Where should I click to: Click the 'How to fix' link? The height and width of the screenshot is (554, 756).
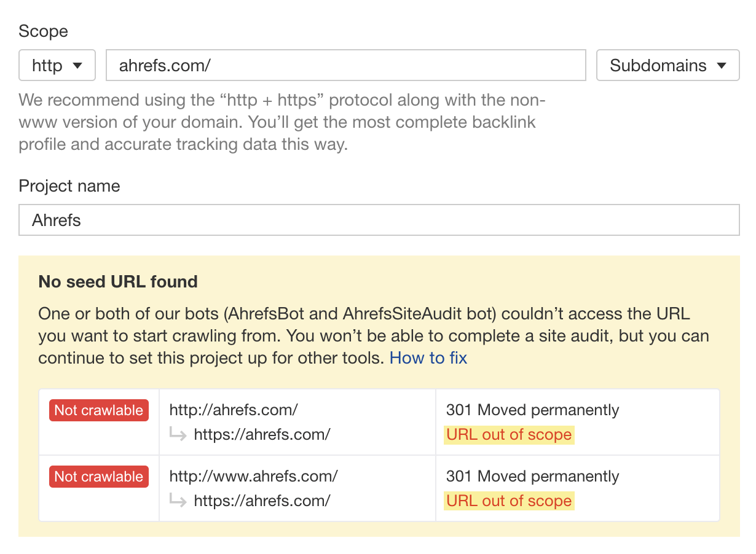[428, 357]
